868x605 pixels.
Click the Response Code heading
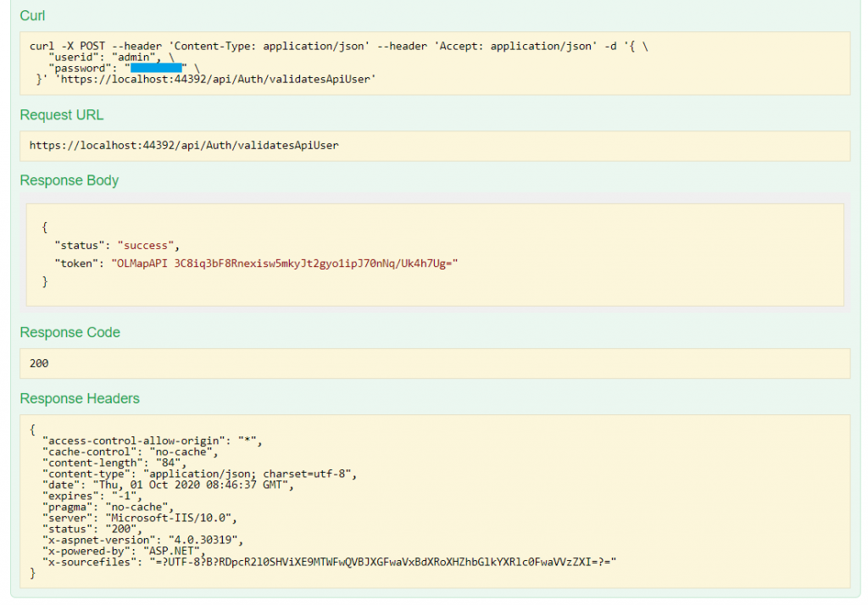click(x=70, y=332)
